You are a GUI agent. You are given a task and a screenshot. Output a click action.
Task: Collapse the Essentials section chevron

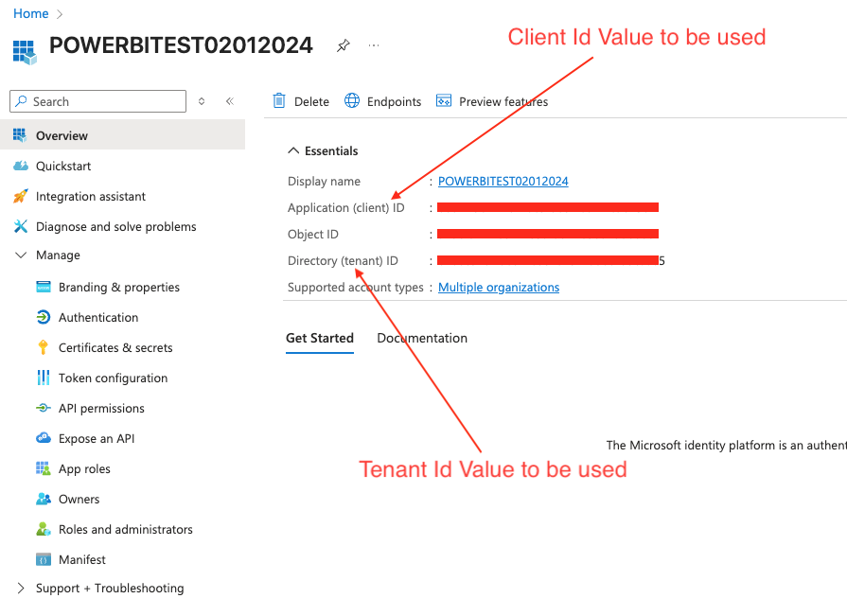(293, 150)
